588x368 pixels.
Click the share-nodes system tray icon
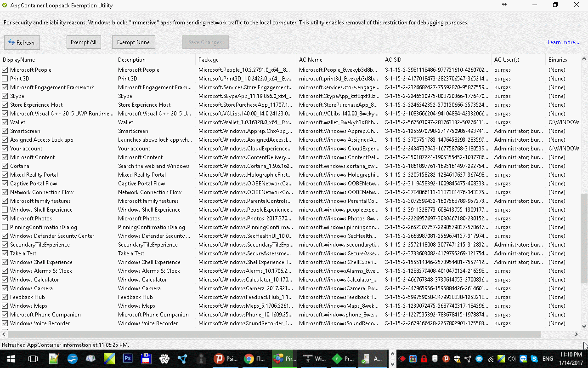468,359
